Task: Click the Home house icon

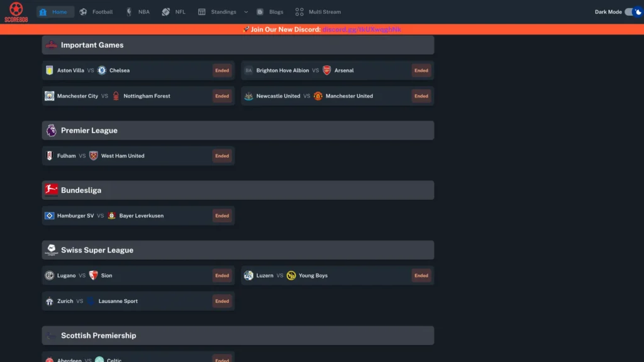Action: coord(43,12)
